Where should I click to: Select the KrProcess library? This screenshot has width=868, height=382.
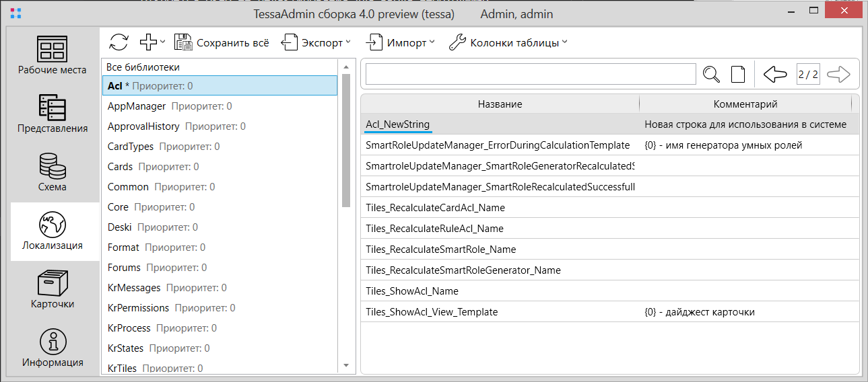coord(220,328)
